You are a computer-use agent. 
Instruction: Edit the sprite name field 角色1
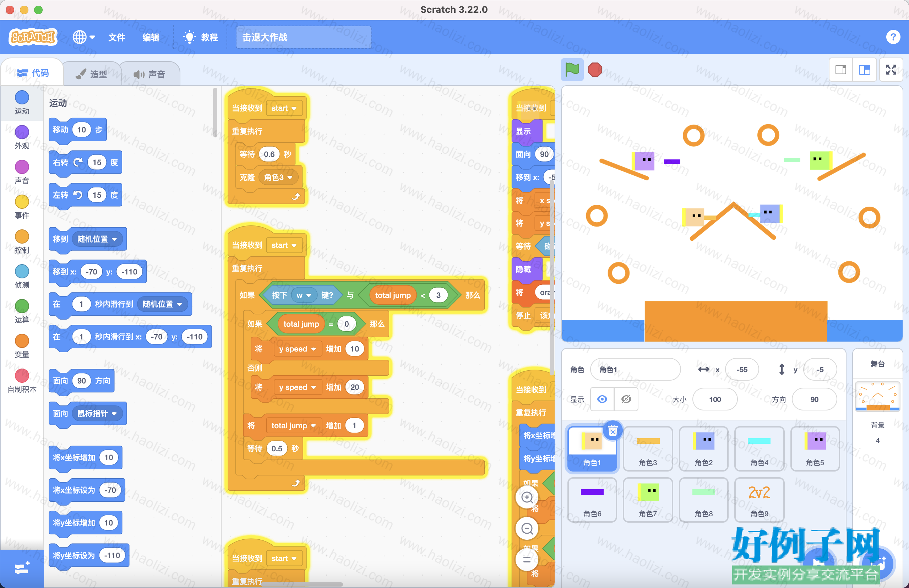pyautogui.click(x=635, y=369)
